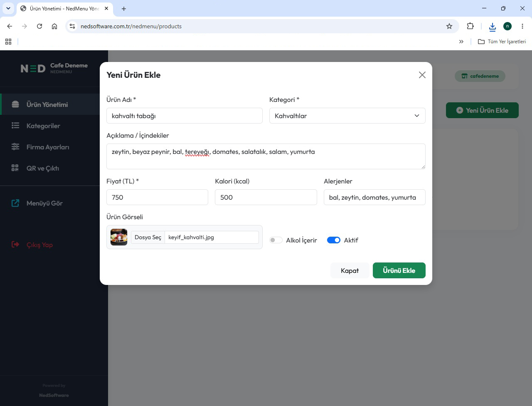Click the QR code icon beside QR ve Çıktı

tap(15, 168)
